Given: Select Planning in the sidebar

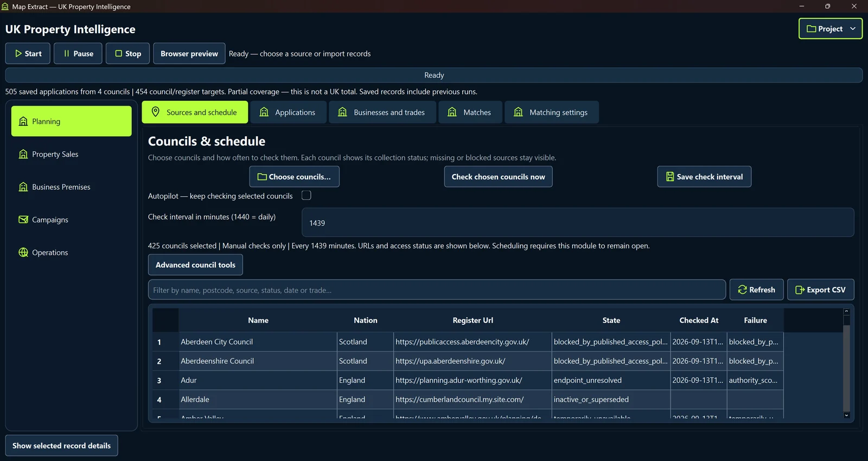Looking at the screenshot, I should 72,121.
